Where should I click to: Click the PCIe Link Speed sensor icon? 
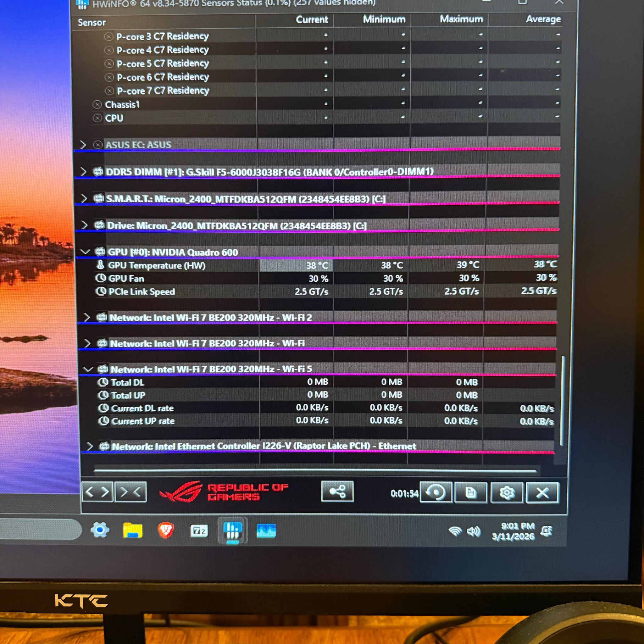coord(101,291)
